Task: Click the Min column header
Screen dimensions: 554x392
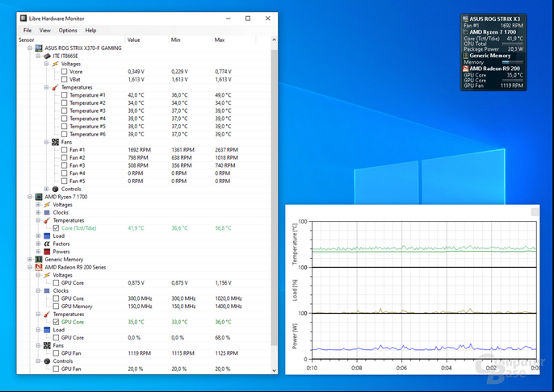Action: click(191, 40)
